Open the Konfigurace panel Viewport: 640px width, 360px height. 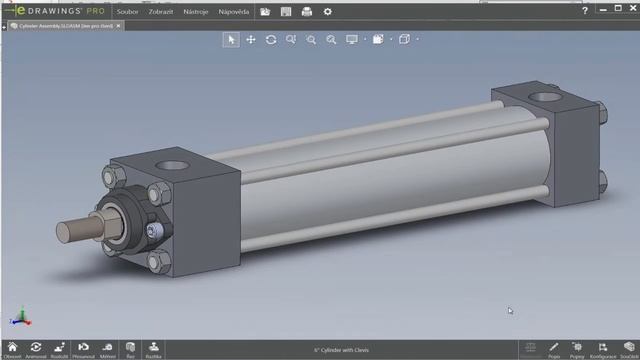click(x=603, y=350)
